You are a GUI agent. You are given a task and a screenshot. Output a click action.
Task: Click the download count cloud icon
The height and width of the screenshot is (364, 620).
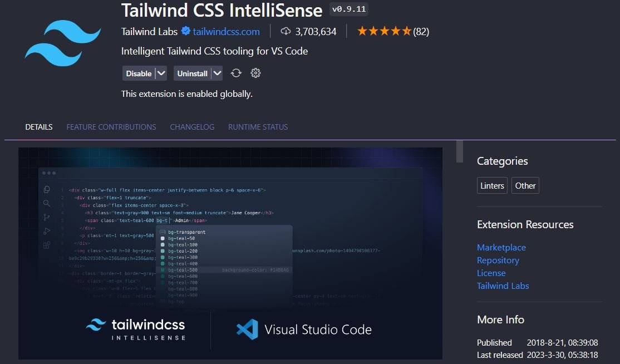(x=286, y=32)
